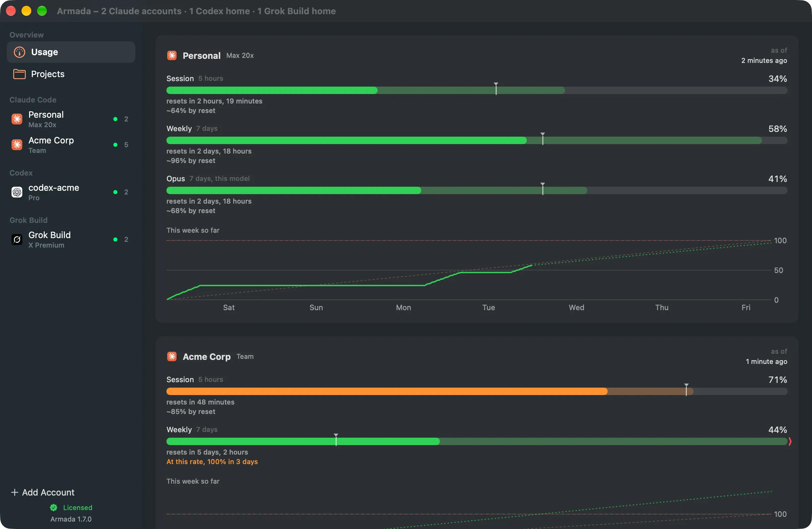This screenshot has height=529, width=812.
Task: Click the "~64% by reset" forecast text
Action: tap(191, 111)
